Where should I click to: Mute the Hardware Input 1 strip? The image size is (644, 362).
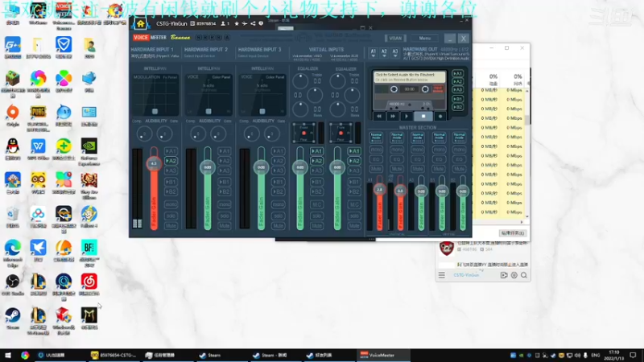[171, 226]
